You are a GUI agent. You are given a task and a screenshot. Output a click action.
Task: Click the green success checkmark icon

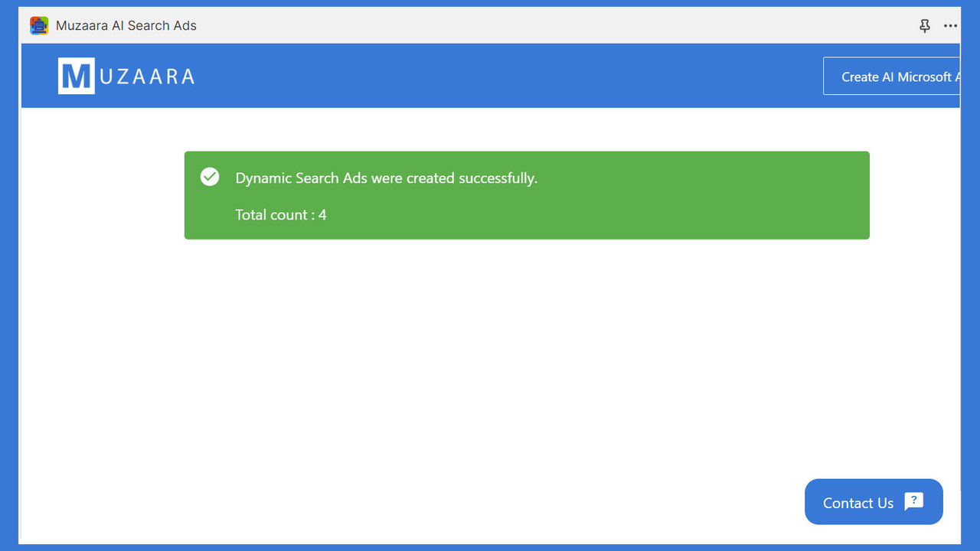point(210,177)
